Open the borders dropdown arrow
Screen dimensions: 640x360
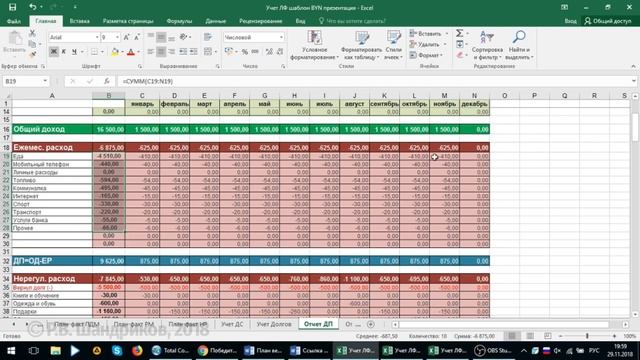pyautogui.click(x=102, y=52)
